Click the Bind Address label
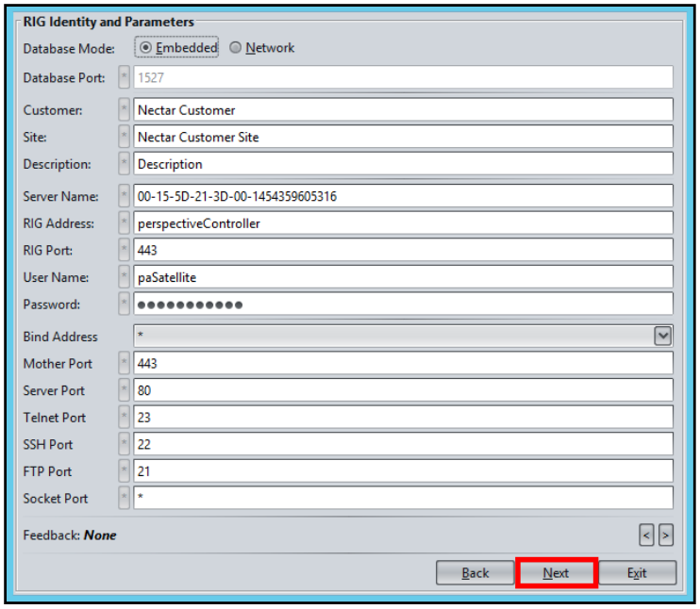The height and width of the screenshot is (609, 700). (x=60, y=337)
